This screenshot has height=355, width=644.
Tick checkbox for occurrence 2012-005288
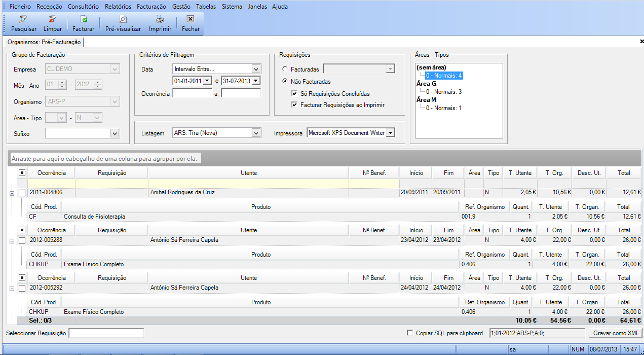(22, 240)
